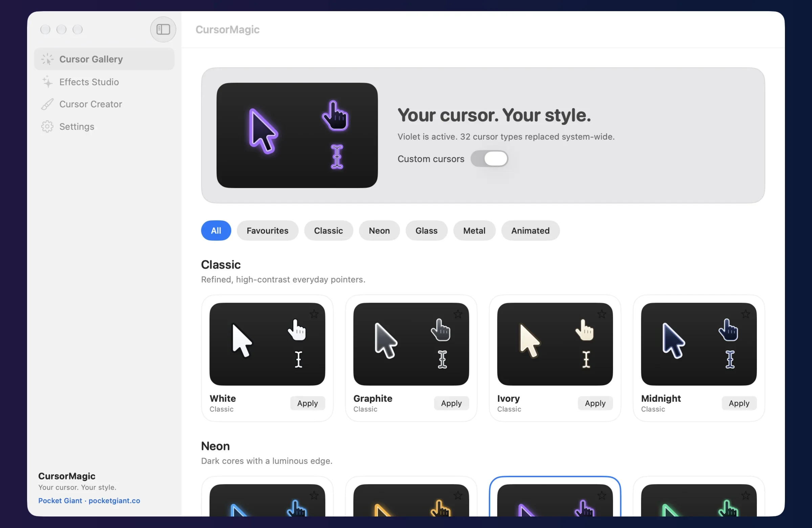Image resolution: width=812 pixels, height=528 pixels.
Task: Click the Midnight cursor preview thumbnail
Action: (699, 344)
